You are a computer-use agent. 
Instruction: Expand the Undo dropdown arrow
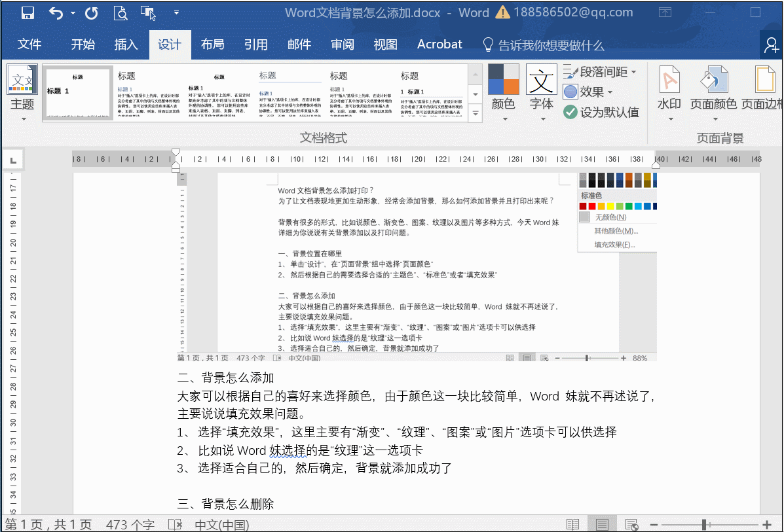click(73, 12)
